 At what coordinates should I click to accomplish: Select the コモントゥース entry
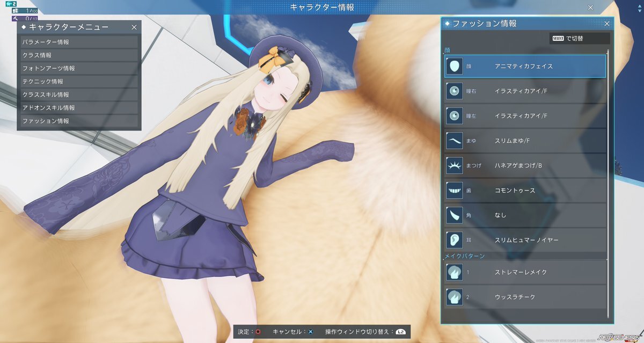525,190
